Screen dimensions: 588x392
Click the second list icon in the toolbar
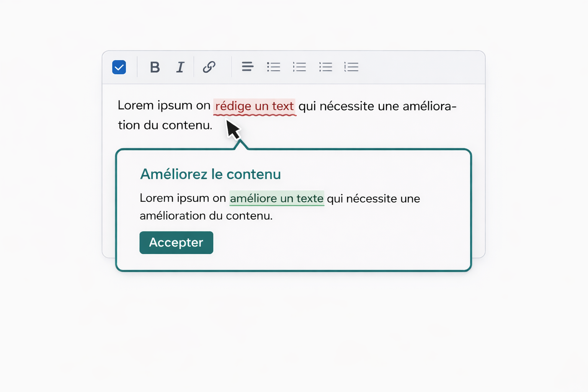point(299,67)
